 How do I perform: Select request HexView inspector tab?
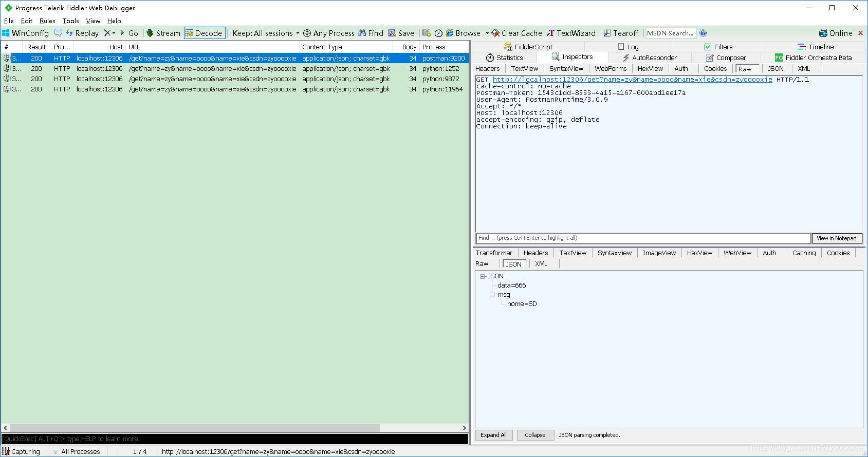(x=650, y=68)
